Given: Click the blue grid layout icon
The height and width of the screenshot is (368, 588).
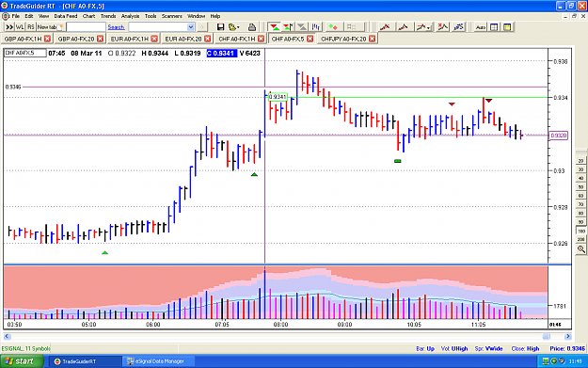Looking at the screenshot, I should pos(494,27).
